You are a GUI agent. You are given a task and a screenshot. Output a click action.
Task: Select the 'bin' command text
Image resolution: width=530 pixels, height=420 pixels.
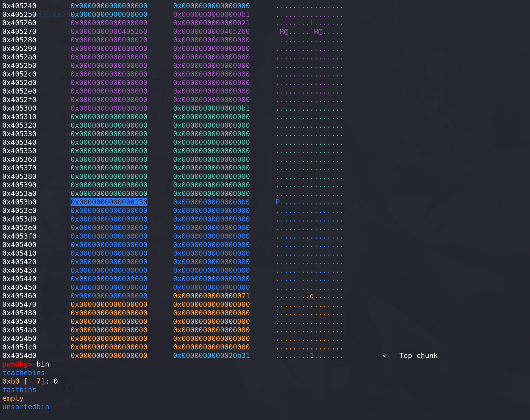(x=43, y=364)
